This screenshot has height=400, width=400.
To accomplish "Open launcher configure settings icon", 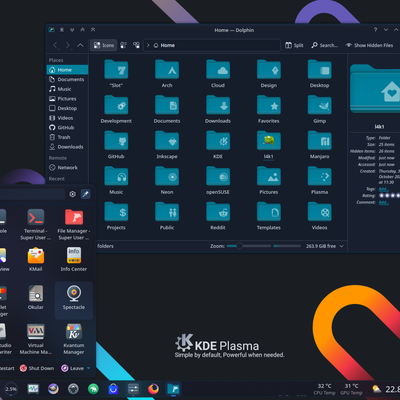I will click(x=72, y=194).
